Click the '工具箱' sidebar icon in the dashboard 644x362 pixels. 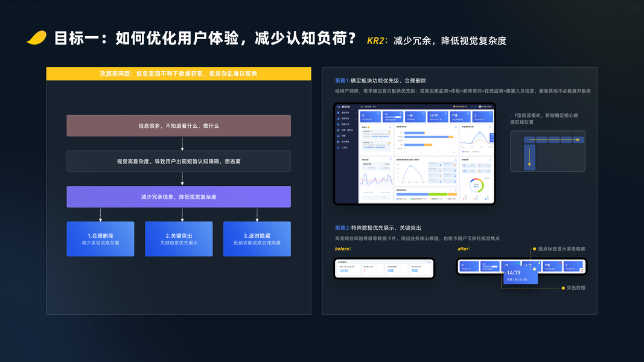click(338, 147)
